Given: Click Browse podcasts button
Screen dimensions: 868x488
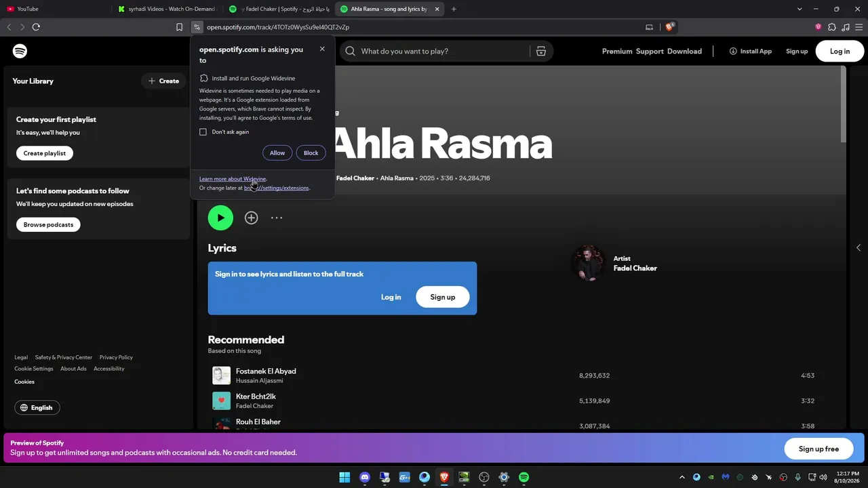Looking at the screenshot, I should coord(48,224).
